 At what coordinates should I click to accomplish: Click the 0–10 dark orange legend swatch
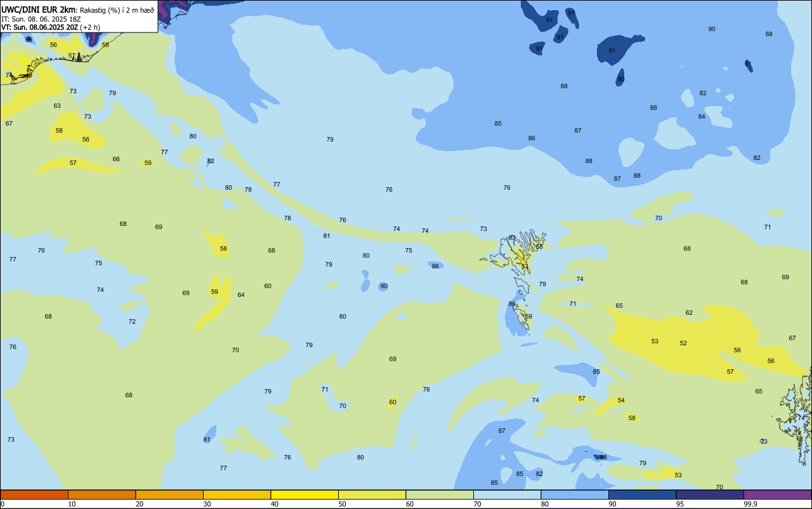coord(34,494)
